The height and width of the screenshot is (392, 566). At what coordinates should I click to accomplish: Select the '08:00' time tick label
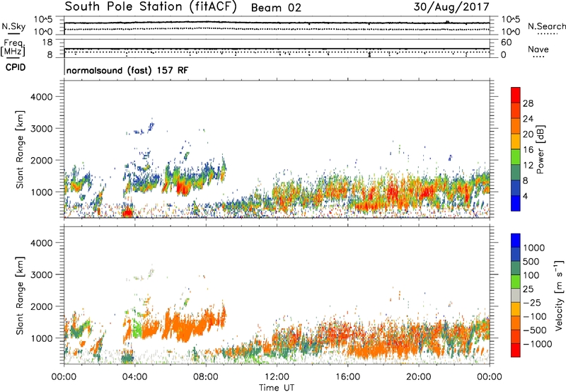[x=205, y=377]
